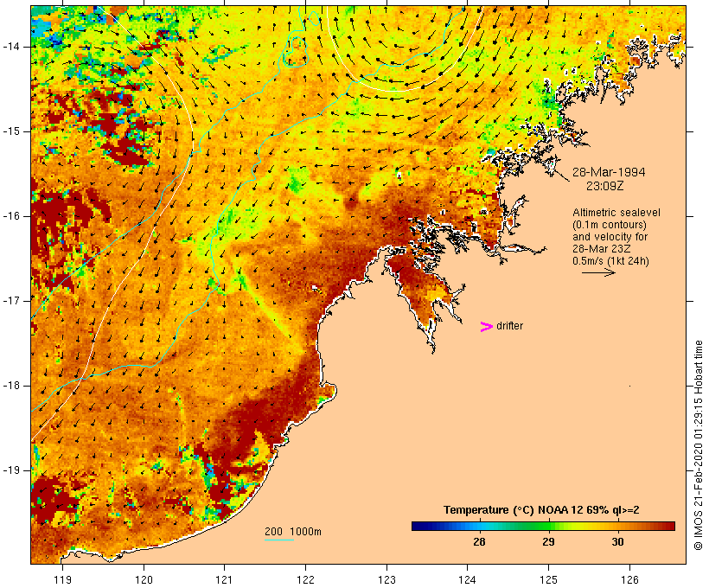The height and width of the screenshot is (588, 709).
Task: Click the cyan 200m isobath legend line
Action: pos(279,540)
